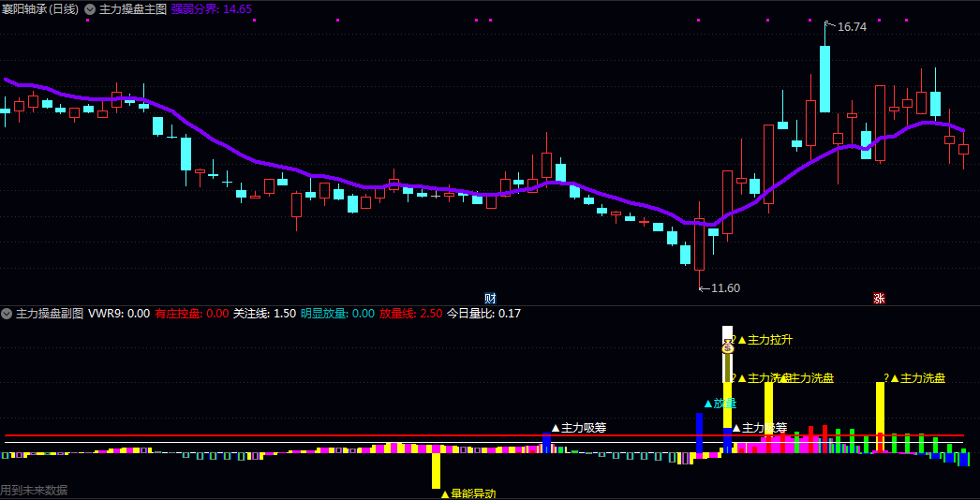This screenshot has width=980, height=500.
Task: Click the 量能异动 signal label
Action: pos(468,493)
